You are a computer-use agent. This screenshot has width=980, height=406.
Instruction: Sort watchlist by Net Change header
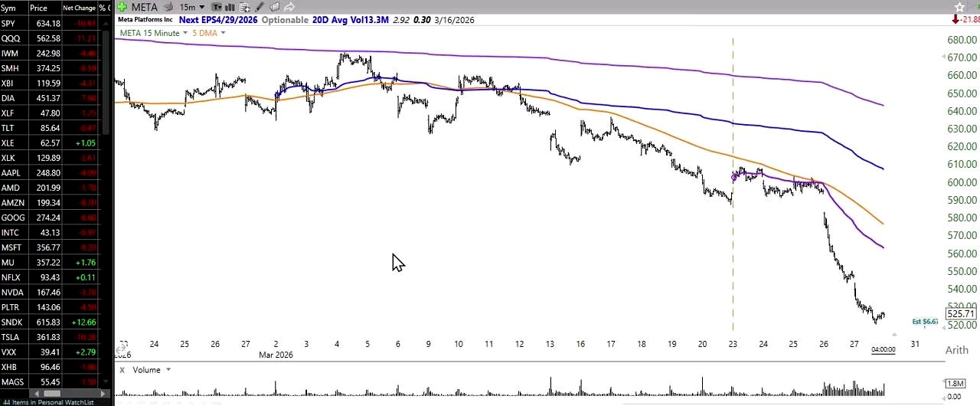(79, 8)
